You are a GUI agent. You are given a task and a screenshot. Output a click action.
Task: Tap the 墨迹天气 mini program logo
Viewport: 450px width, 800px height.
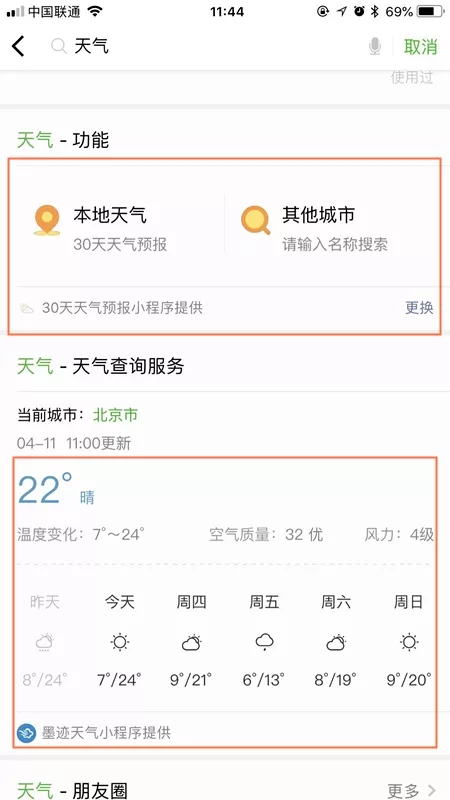coord(27,733)
